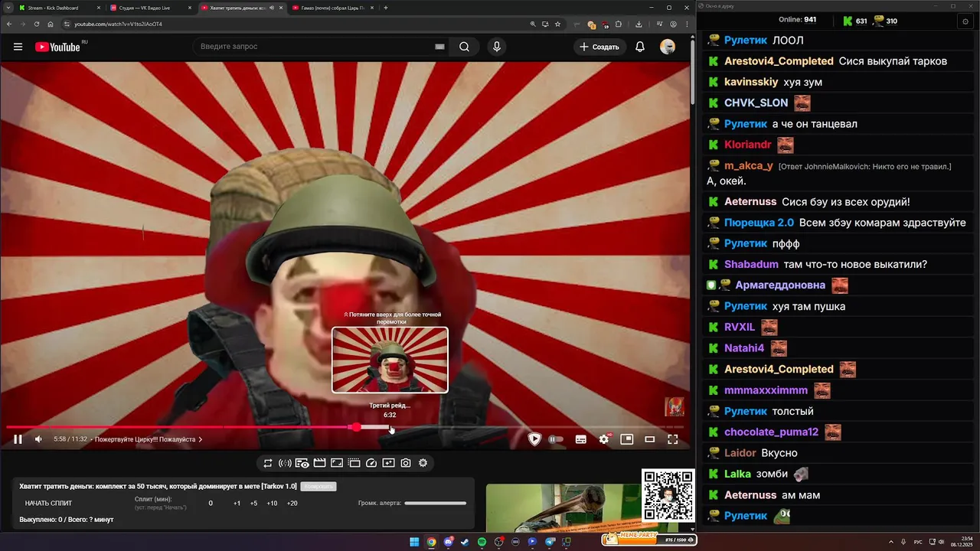Toggle the autoplay switch in the player
The width and height of the screenshot is (980, 551).
[556, 439]
